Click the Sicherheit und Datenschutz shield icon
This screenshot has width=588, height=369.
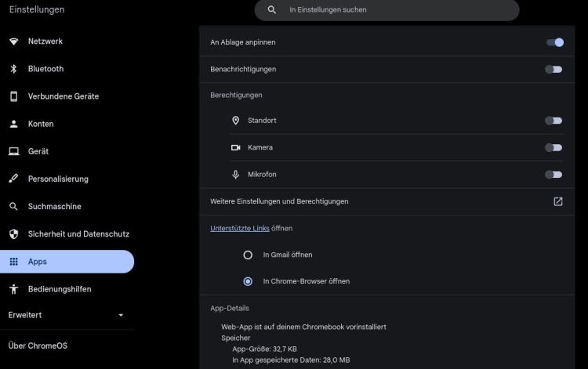click(14, 234)
